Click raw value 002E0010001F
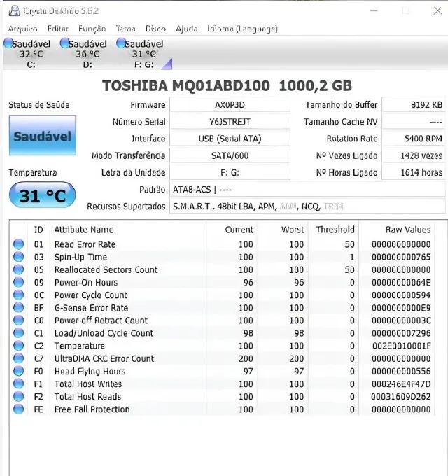 point(401,346)
